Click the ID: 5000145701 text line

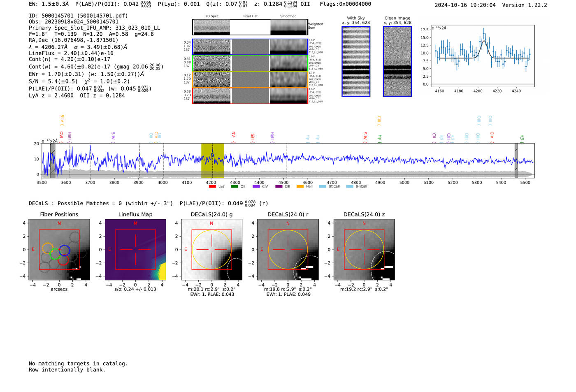point(78,16)
